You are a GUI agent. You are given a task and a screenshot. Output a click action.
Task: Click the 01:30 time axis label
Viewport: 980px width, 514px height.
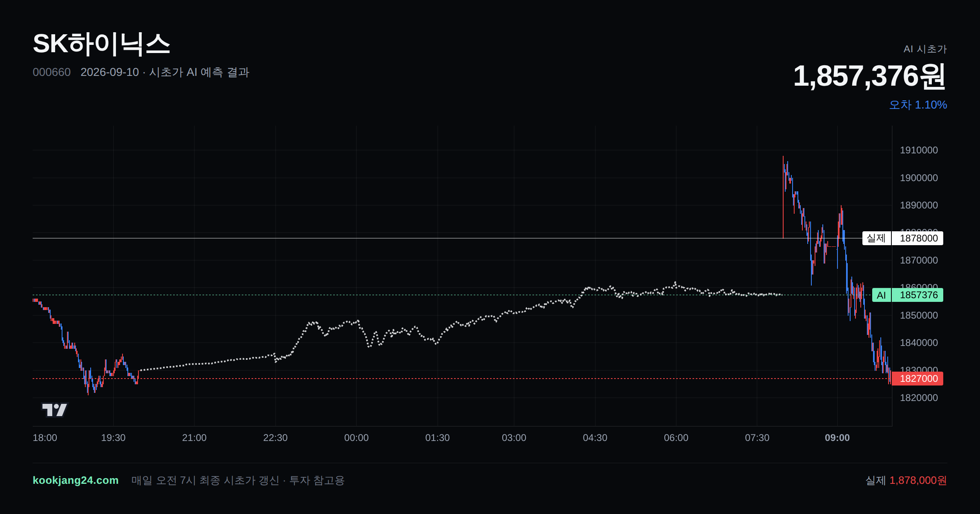pos(437,438)
